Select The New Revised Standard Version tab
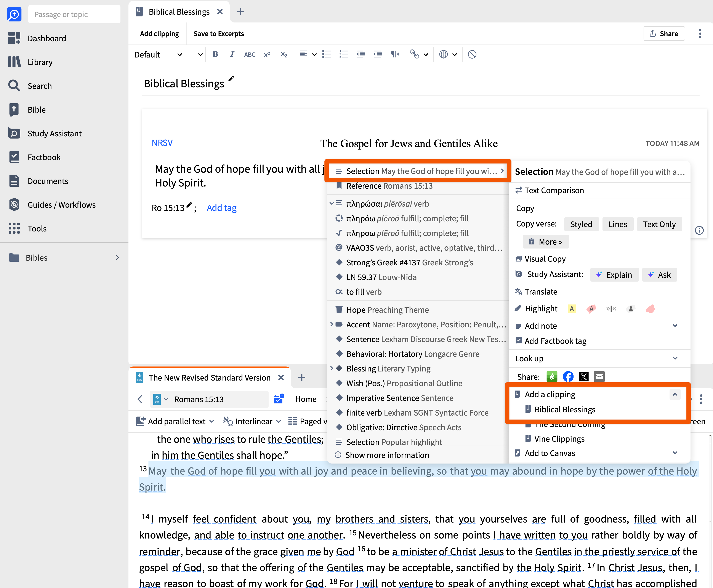The height and width of the screenshot is (588, 713). (x=209, y=377)
